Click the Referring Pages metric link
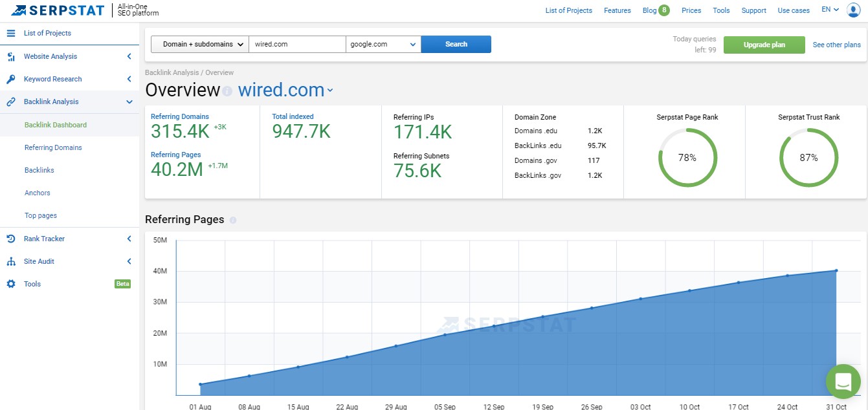 [176, 155]
